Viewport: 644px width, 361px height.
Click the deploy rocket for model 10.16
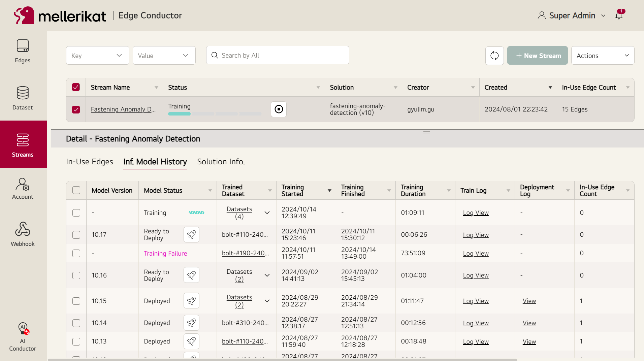click(x=191, y=275)
